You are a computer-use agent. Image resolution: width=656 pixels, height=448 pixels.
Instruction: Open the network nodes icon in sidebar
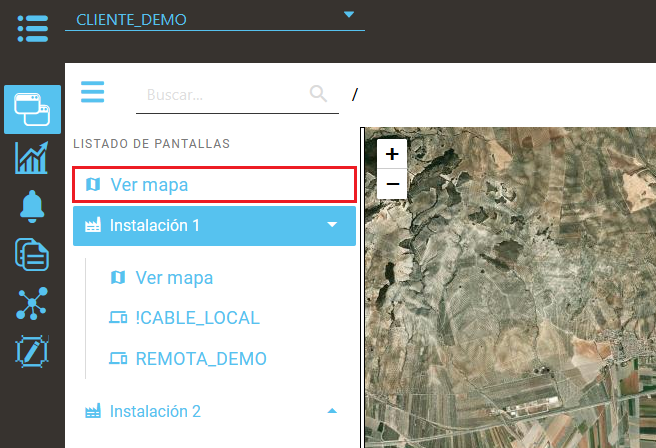click(32, 303)
